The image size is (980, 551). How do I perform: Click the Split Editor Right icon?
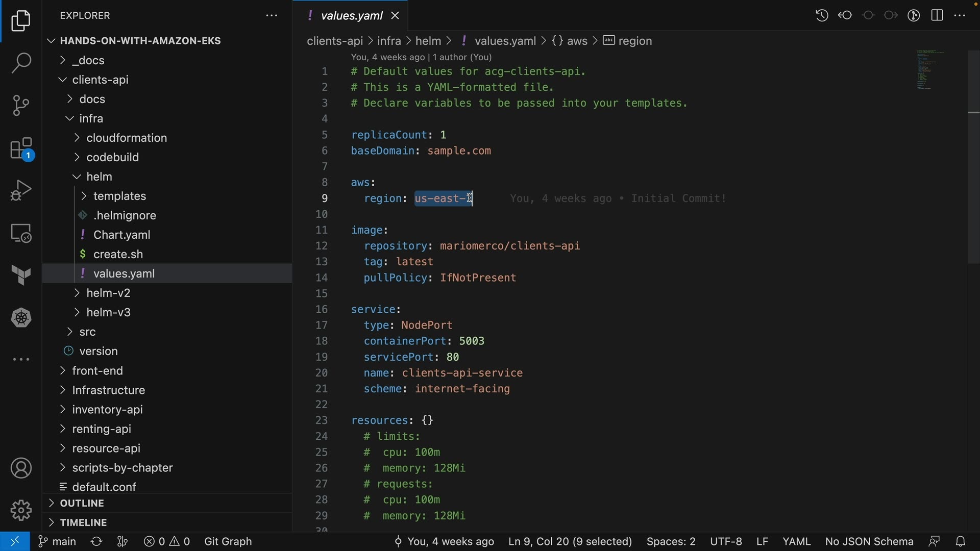[937, 15]
